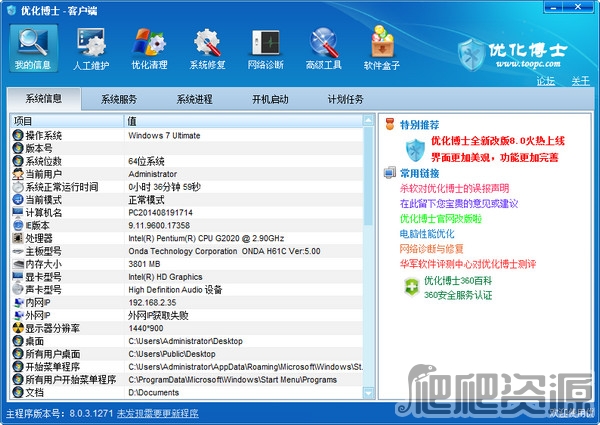Open the 电脑性能优化 link
Viewport: 600px width, 425px height.
point(426,233)
